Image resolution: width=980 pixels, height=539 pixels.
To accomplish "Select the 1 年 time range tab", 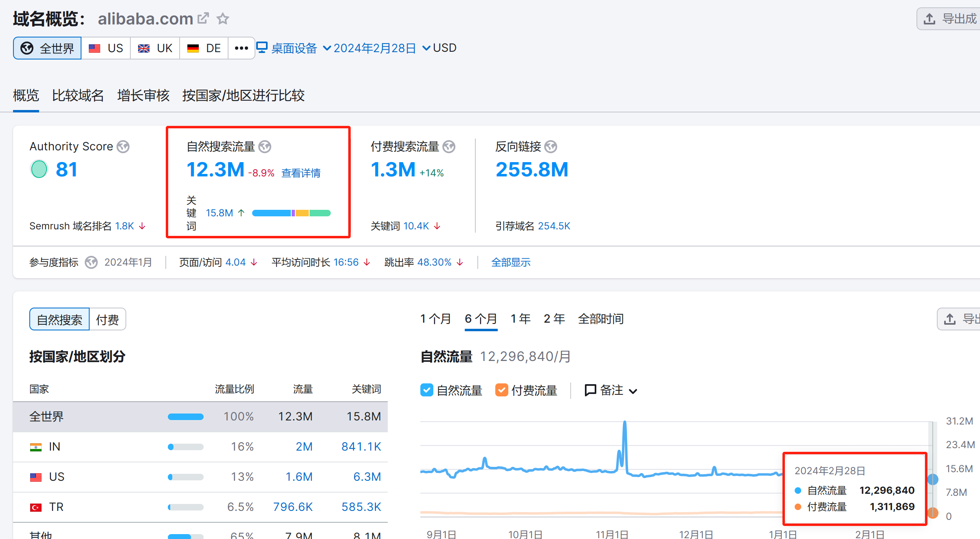I will [x=521, y=319].
